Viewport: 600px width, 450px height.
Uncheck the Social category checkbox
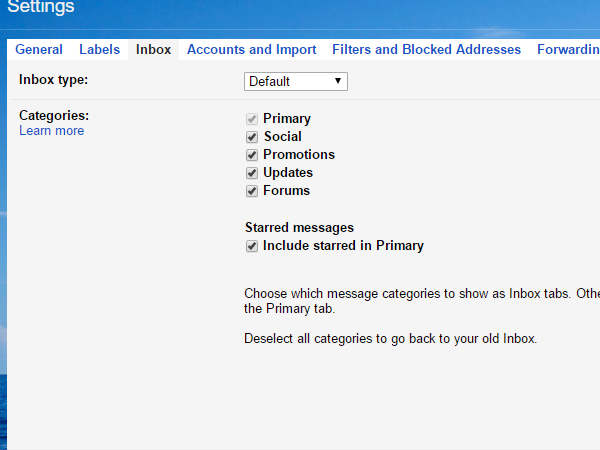pos(252,137)
